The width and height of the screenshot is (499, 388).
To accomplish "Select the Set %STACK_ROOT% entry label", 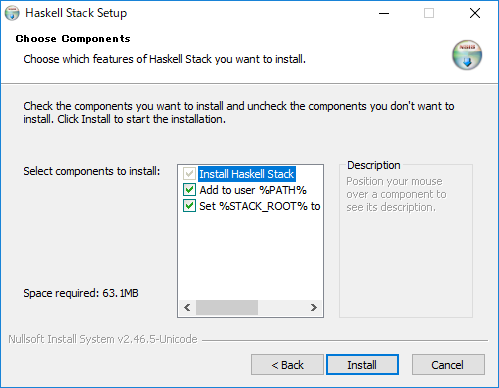I will [260, 206].
